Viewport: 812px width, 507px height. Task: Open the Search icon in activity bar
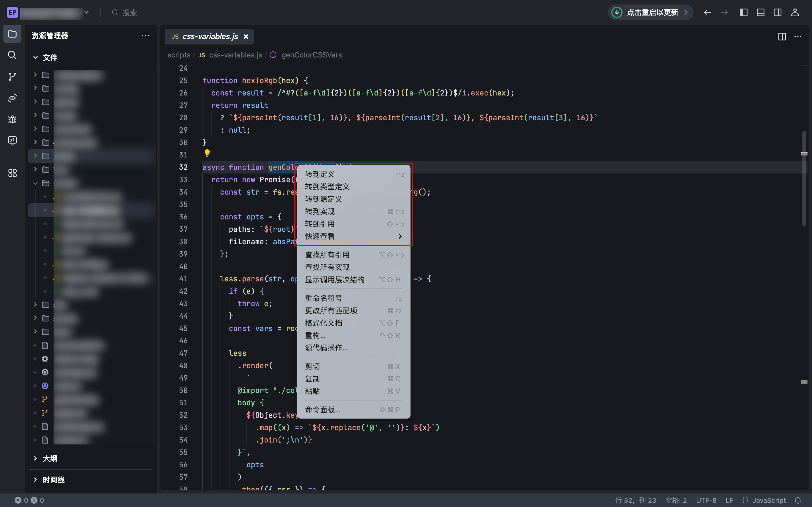click(12, 55)
